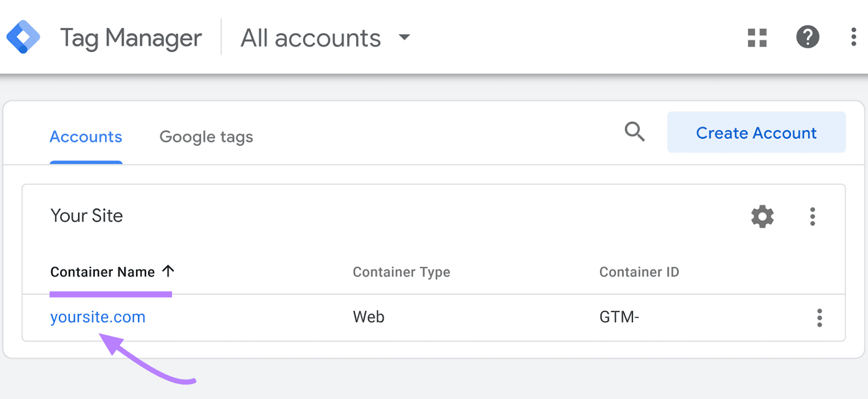Click the Container ID column header
This screenshot has width=868, height=399.
pos(639,272)
